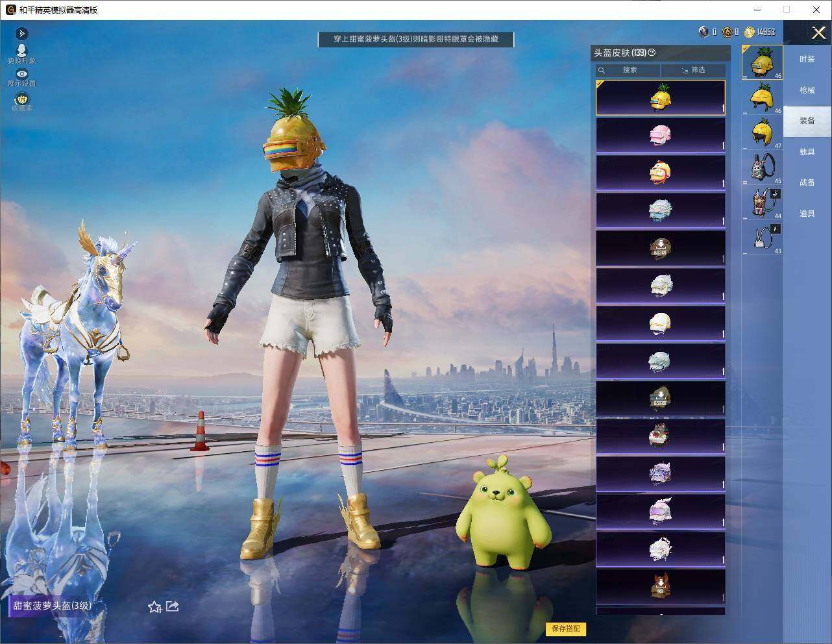This screenshot has width=832, height=644.
Task: Click 保存搭配 save outfit button
Action: pyautogui.click(x=566, y=628)
